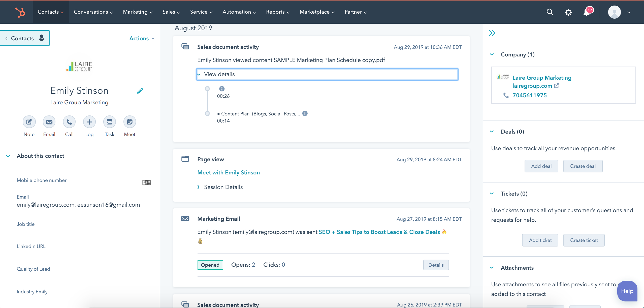Collapse right sidebar with double-arrow icon
This screenshot has width=644, height=308.
point(492,33)
